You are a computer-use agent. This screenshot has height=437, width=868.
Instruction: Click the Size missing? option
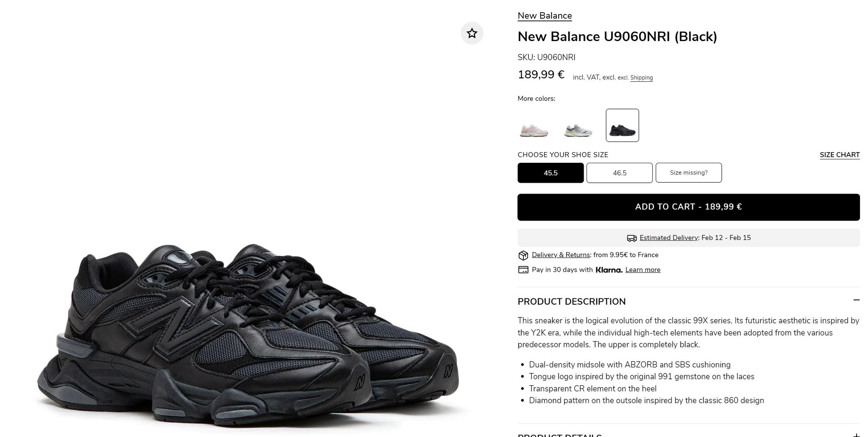click(688, 173)
